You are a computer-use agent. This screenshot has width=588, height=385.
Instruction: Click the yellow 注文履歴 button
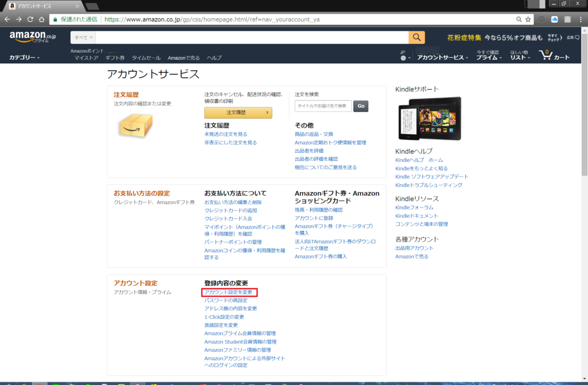[x=238, y=113]
